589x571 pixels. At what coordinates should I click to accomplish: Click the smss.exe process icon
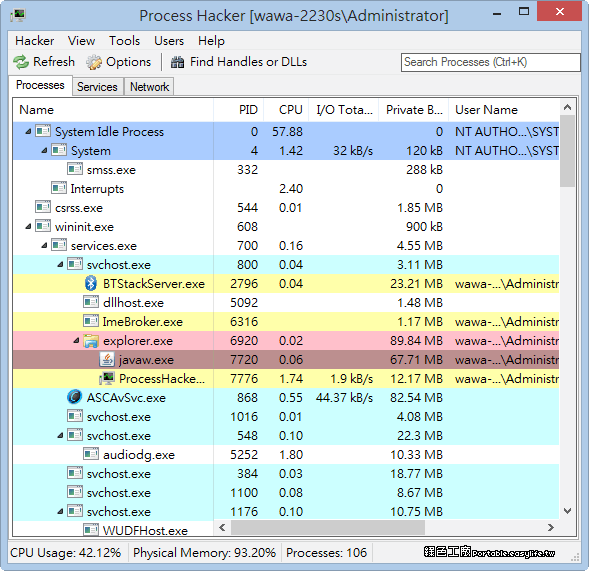click(75, 169)
